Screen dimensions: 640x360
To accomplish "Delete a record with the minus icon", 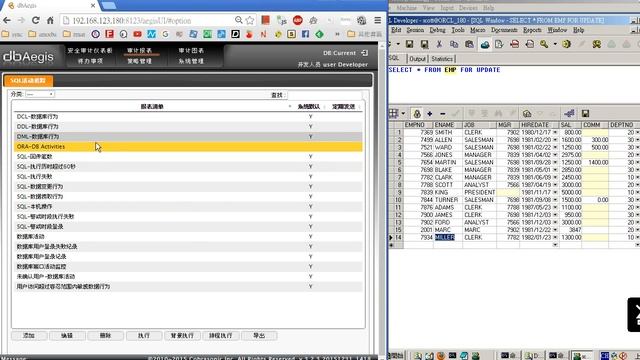I will (x=443, y=113).
